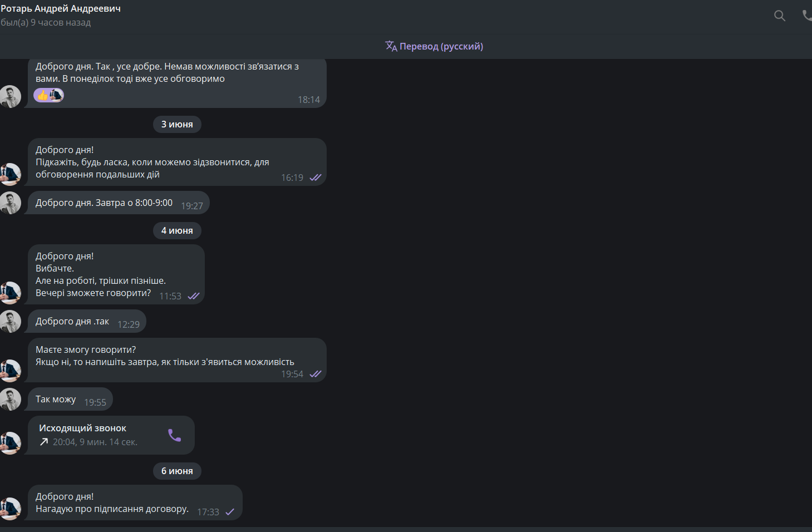Click the single checkmark next to 17:33

[230, 512]
